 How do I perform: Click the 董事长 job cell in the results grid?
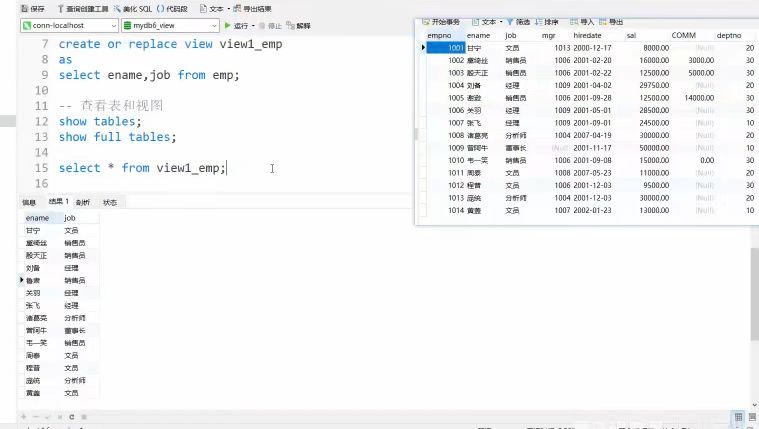coord(80,330)
